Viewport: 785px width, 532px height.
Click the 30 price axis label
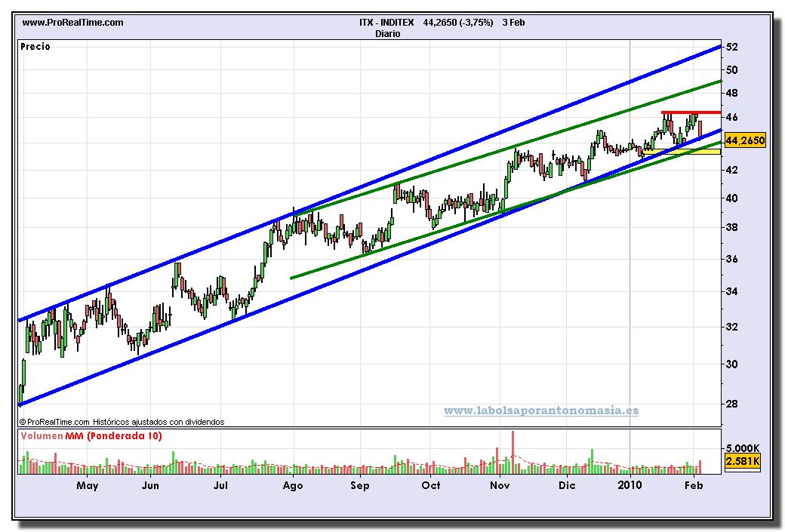[732, 364]
